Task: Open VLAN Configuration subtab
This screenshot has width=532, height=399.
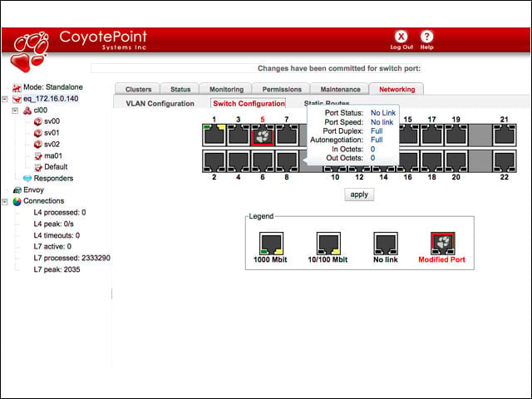Action: (x=160, y=103)
